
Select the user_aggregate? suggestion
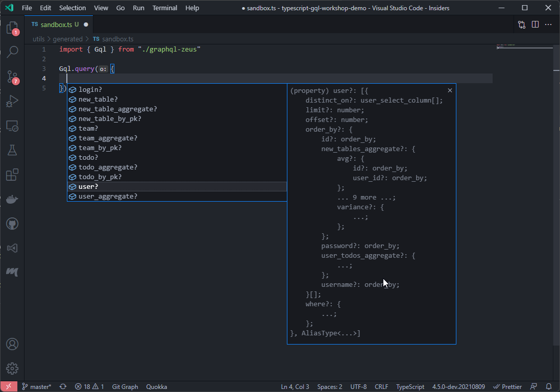click(x=177, y=197)
